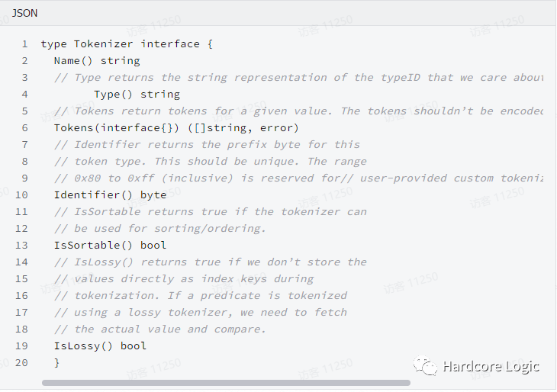Click the JSON language label

coord(24,13)
